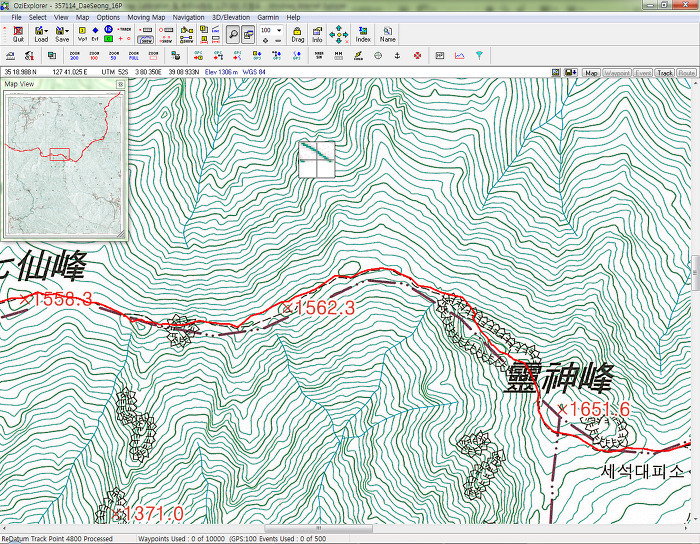Click the green C comment icon

108,39
